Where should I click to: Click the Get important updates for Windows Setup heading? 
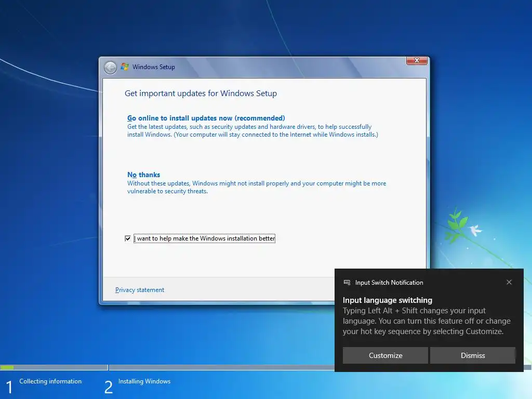201,94
